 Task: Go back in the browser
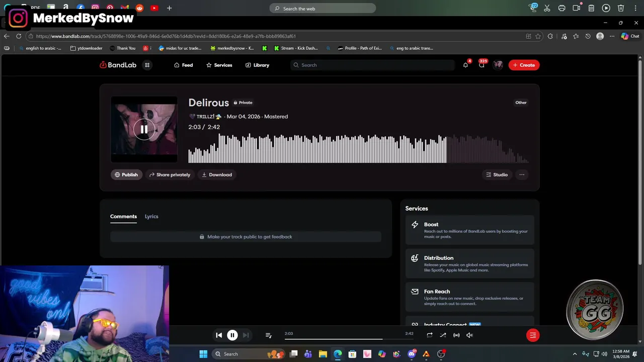click(x=7, y=36)
